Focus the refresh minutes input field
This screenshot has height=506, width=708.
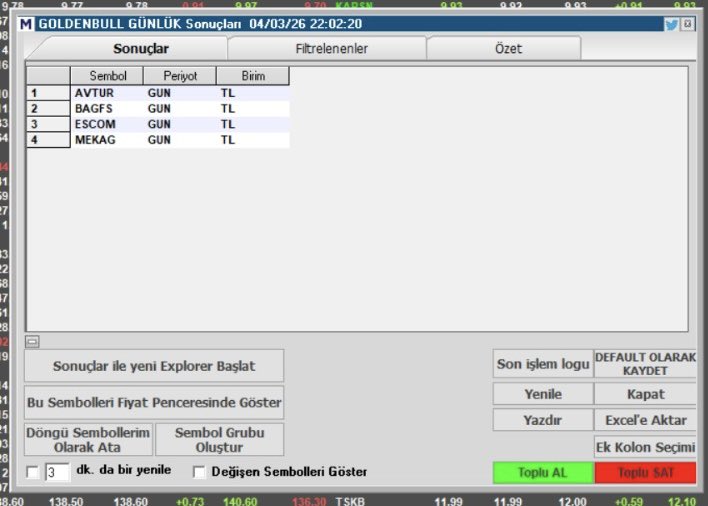click(57, 472)
